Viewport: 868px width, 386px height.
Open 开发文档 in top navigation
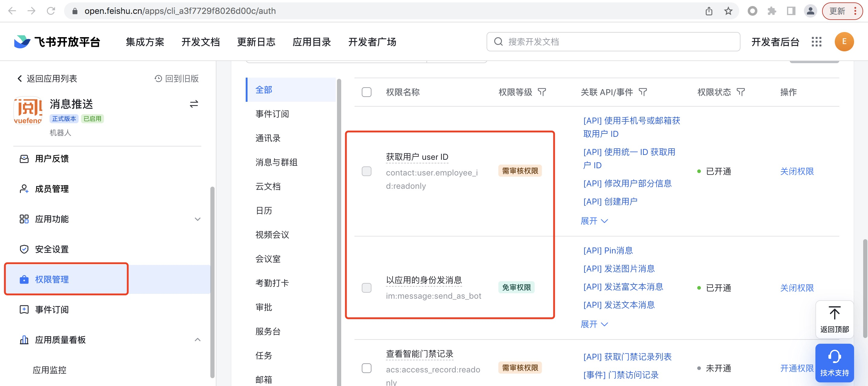click(200, 42)
